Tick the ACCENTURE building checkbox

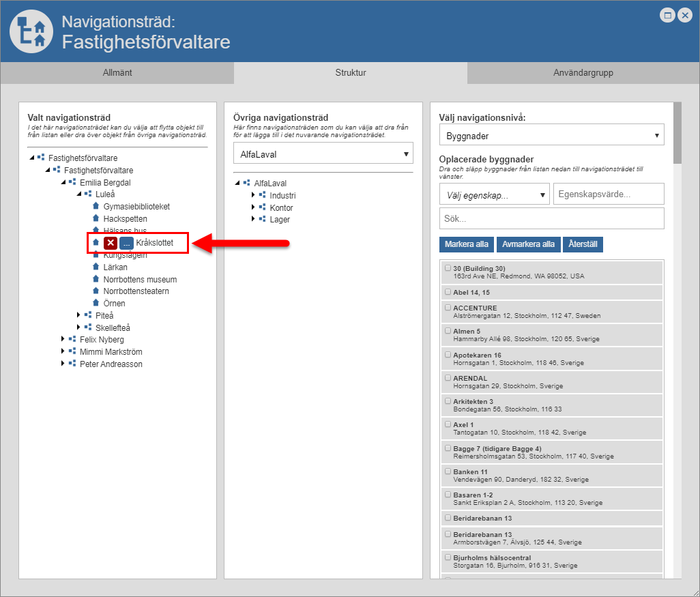pos(448,308)
